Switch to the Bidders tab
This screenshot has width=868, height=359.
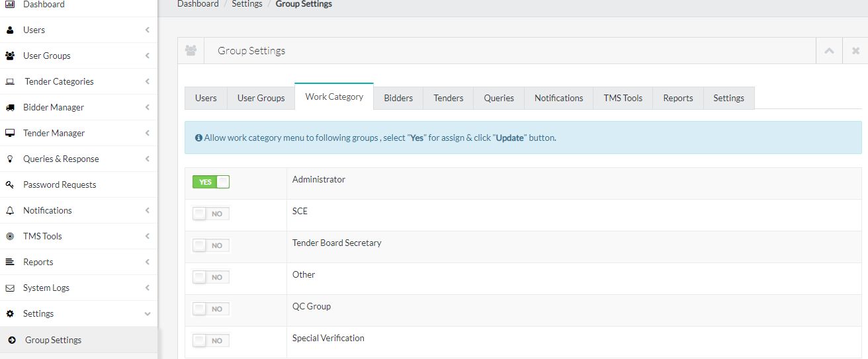[398, 98]
